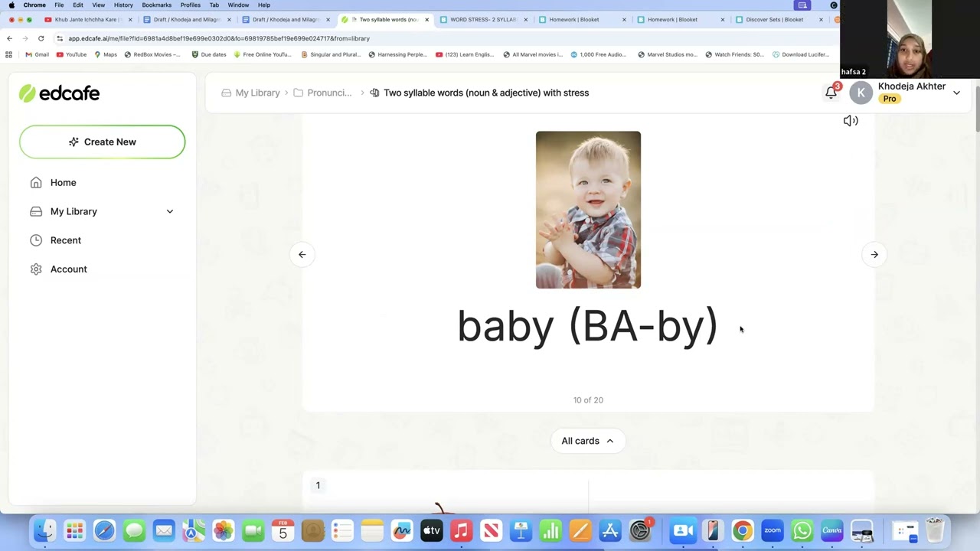
Task: Open Canva from the dock
Action: (832, 530)
